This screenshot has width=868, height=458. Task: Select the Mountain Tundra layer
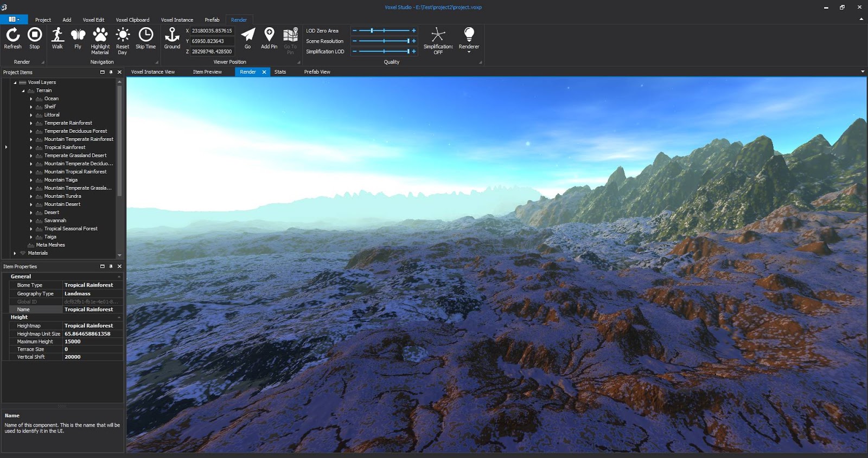[x=63, y=196]
